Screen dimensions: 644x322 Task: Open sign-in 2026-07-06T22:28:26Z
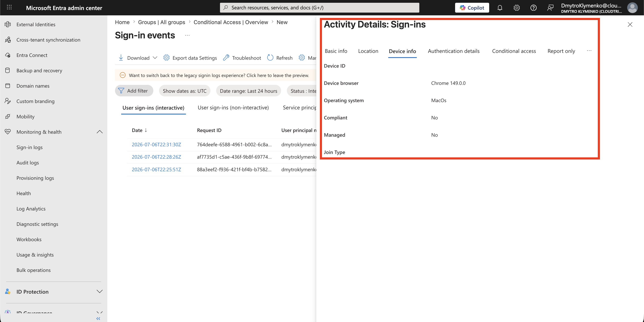coord(156,157)
